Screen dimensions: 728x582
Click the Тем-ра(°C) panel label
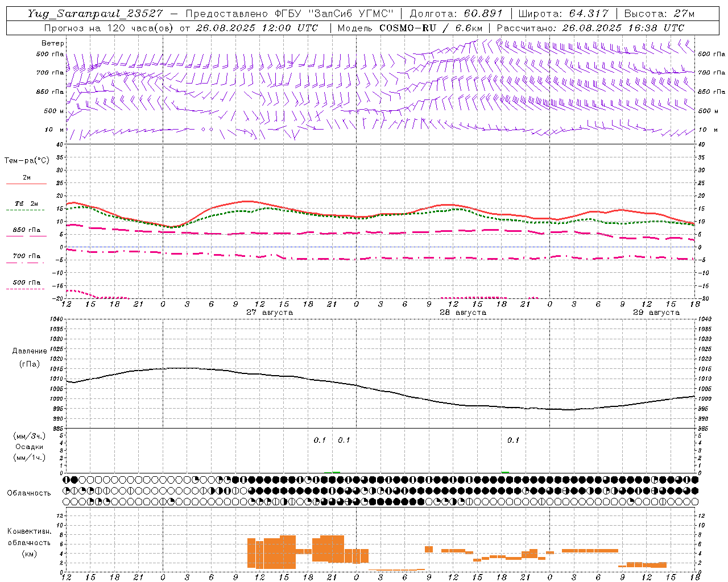pyautogui.click(x=27, y=161)
